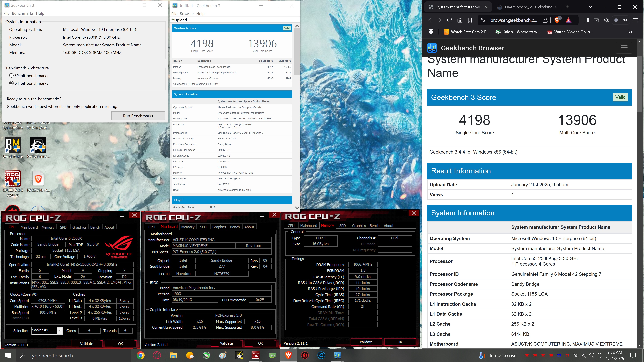The image size is (644, 362).
Task: Click the Run Benchmarks button
Action: [138, 116]
